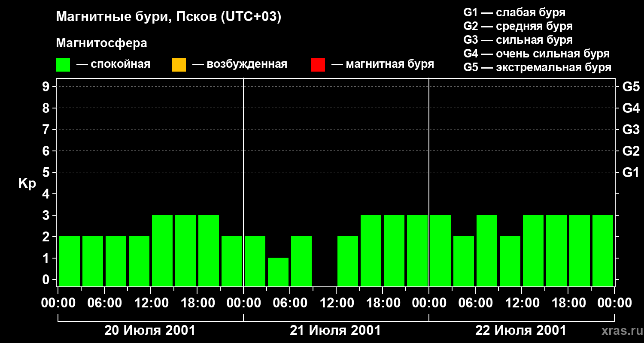Click the 21:00–00:00 bar on 20 Июля
This screenshot has height=343, width=644.
pyautogui.click(x=232, y=261)
